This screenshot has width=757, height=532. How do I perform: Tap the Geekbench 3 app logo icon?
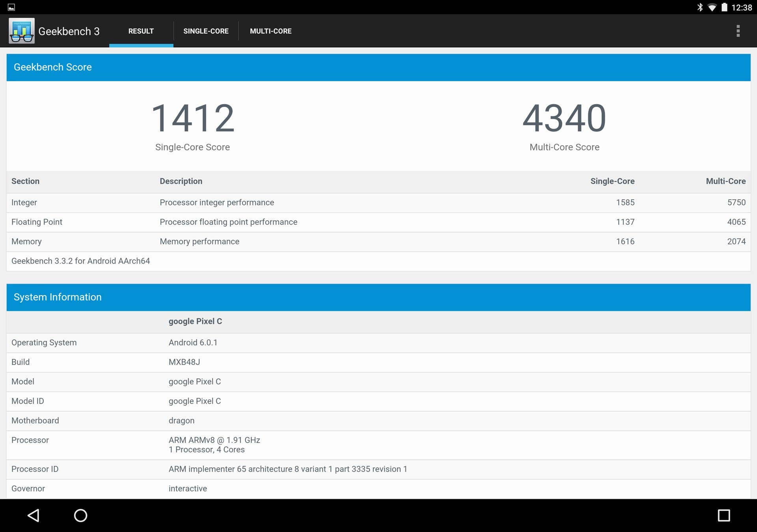click(21, 31)
